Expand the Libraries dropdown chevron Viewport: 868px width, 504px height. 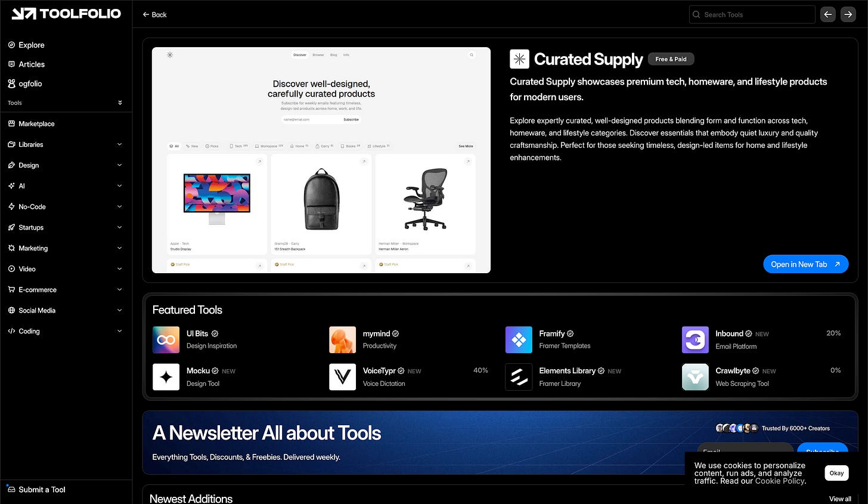(119, 144)
